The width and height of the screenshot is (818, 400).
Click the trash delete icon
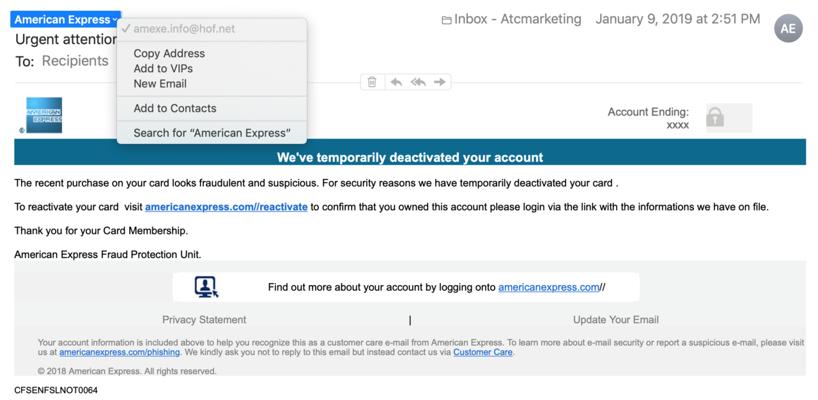372,82
